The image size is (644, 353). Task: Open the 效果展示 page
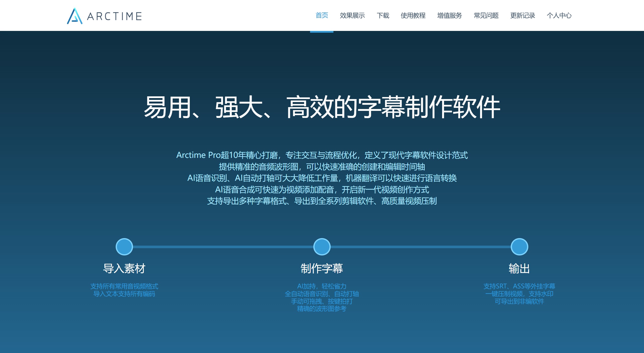[x=353, y=16]
